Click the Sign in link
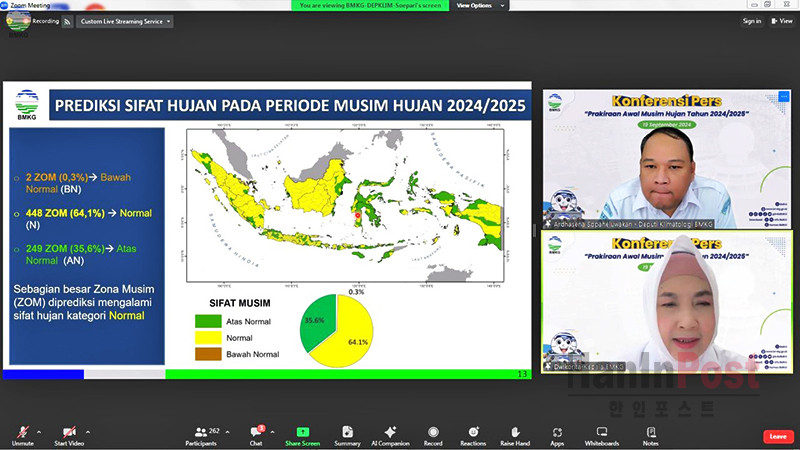The width and height of the screenshot is (800, 450). coord(751,21)
